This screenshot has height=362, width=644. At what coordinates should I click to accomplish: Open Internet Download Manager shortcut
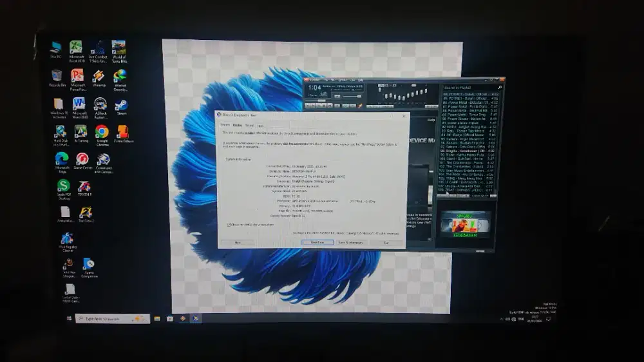pos(120,80)
